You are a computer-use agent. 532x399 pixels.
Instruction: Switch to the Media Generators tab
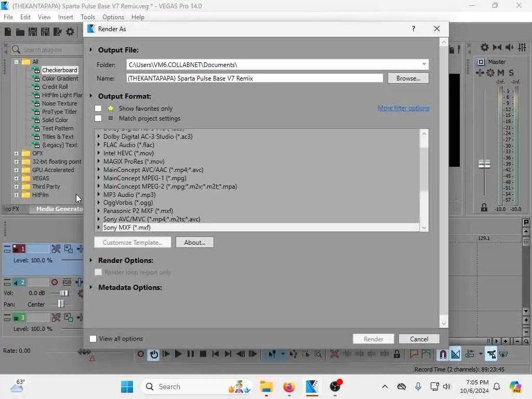click(x=57, y=209)
